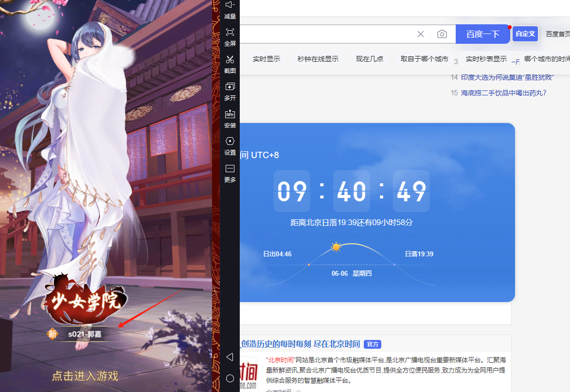
Task: Click the sunset countdown text 距离北京日落
Action: tap(352, 223)
